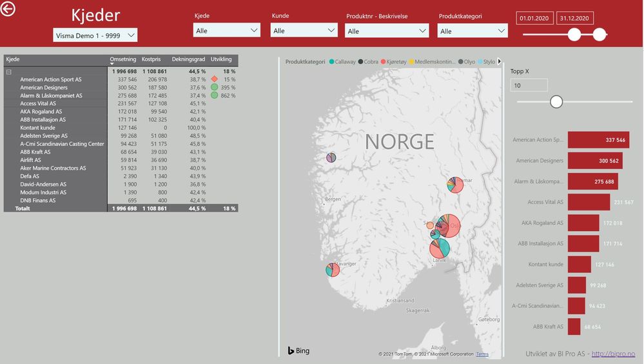Viewport: 644px width, 364px height.
Task: Click the Access Vital AS bar
Action: point(589,202)
